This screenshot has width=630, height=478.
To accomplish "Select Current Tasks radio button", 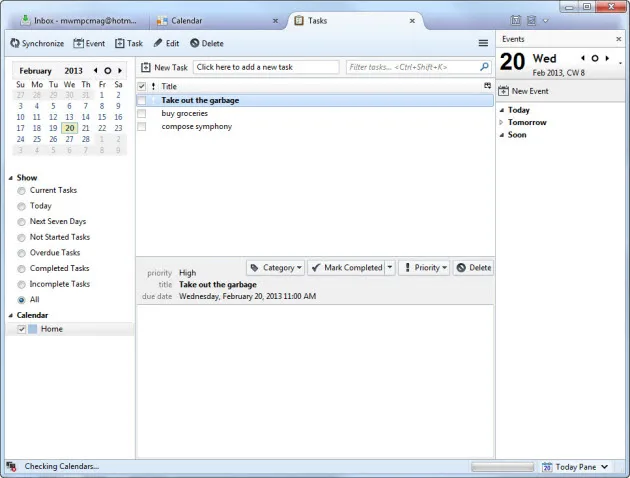I will (x=22, y=191).
